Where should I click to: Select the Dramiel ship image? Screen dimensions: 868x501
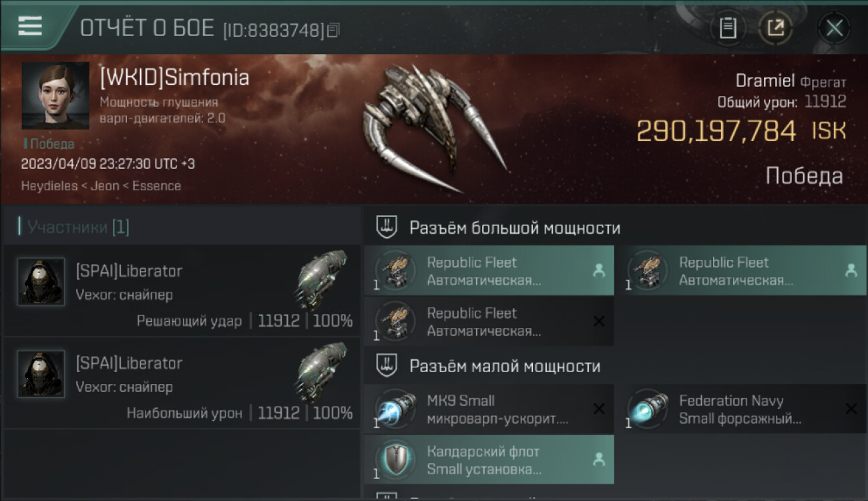tap(434, 127)
